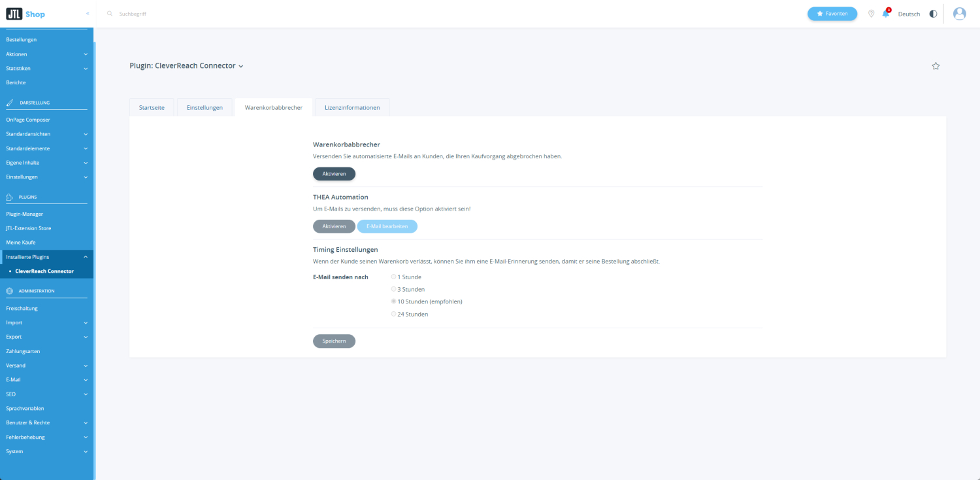Collapse the sidebar using the arrow icon
The width and height of the screenshot is (980, 480).
(88, 14)
